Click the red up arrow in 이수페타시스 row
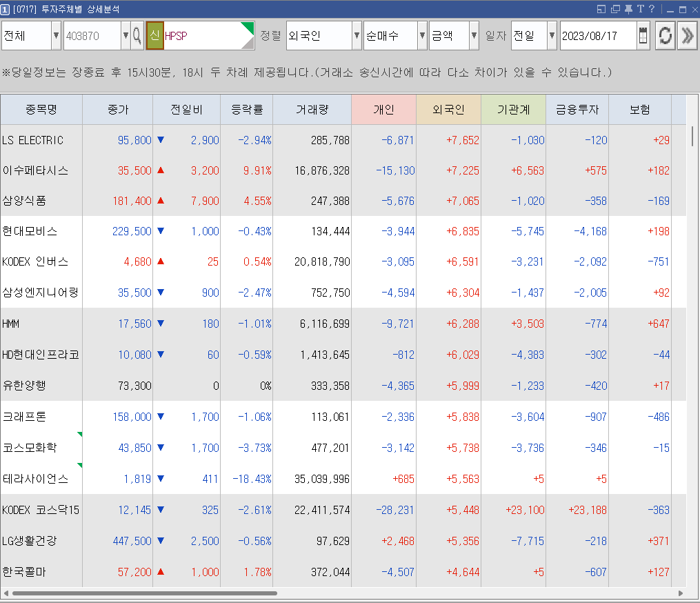Image resolution: width=700 pixels, height=603 pixels. click(x=161, y=170)
